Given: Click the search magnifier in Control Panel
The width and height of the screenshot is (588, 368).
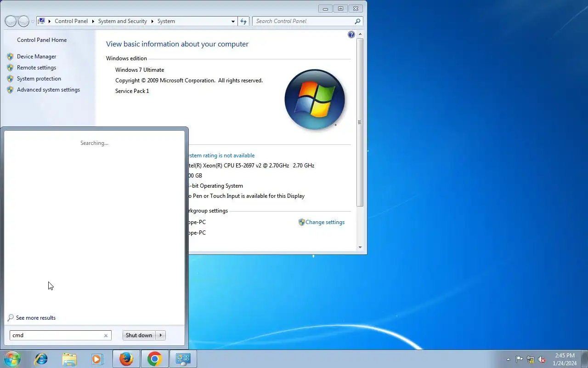Looking at the screenshot, I should (357, 21).
